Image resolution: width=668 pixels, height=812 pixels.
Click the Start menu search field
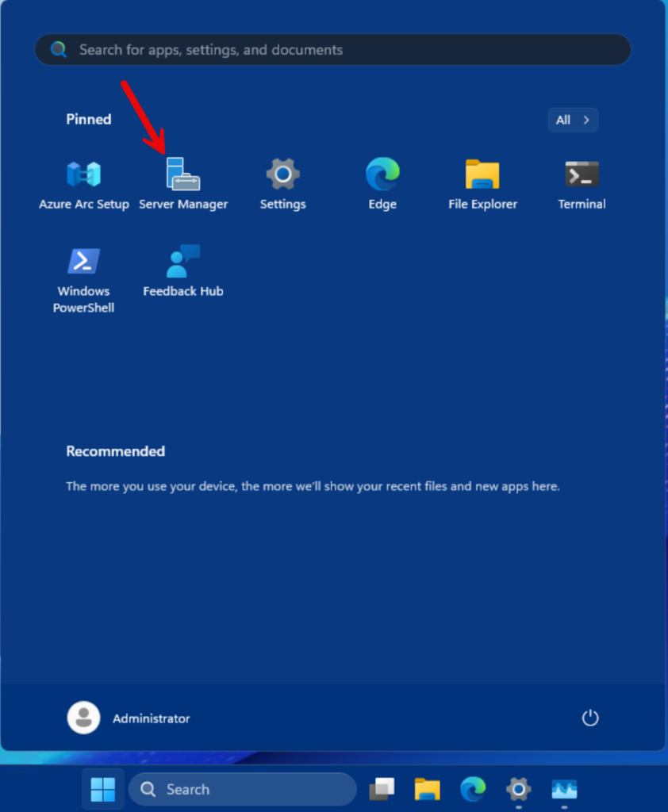click(332, 50)
